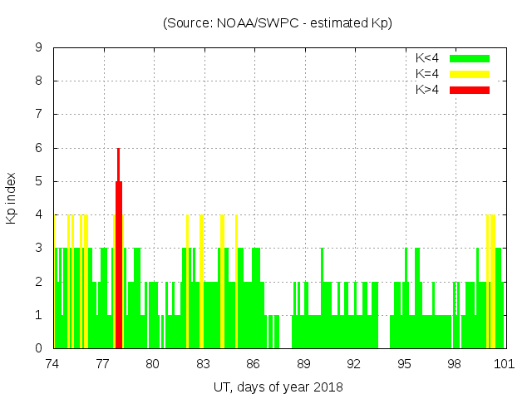
Task: Click the green K<4 legend swatch
Action: tap(470, 58)
